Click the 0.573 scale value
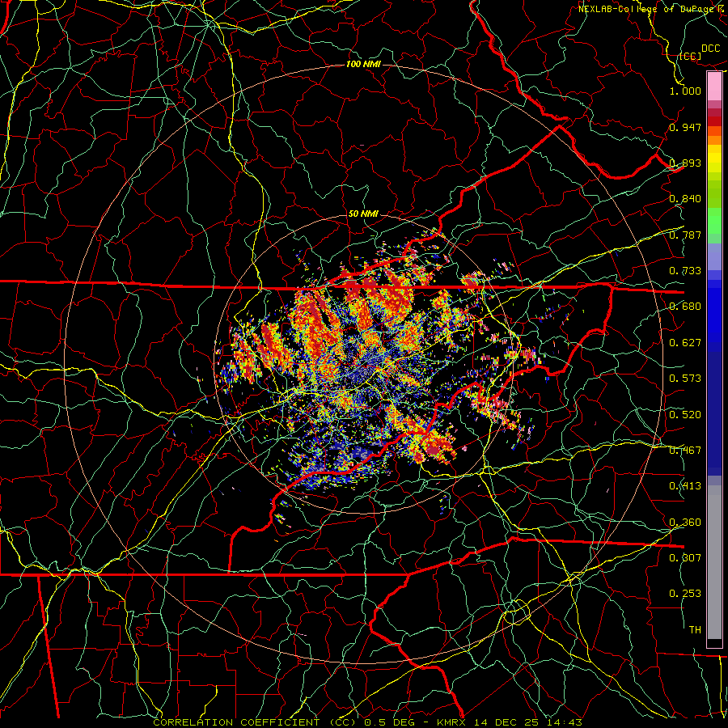728x728 pixels. coord(685,379)
